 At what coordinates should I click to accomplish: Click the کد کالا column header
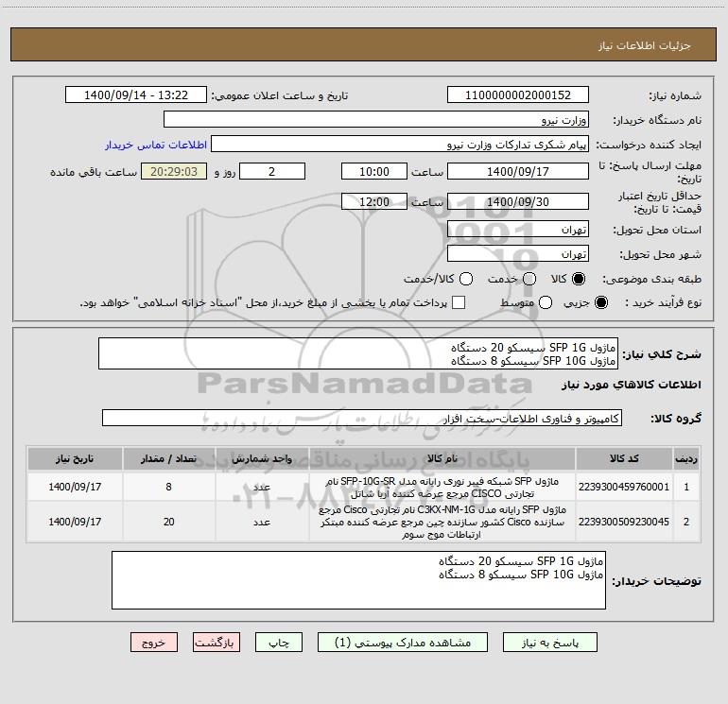(624, 458)
